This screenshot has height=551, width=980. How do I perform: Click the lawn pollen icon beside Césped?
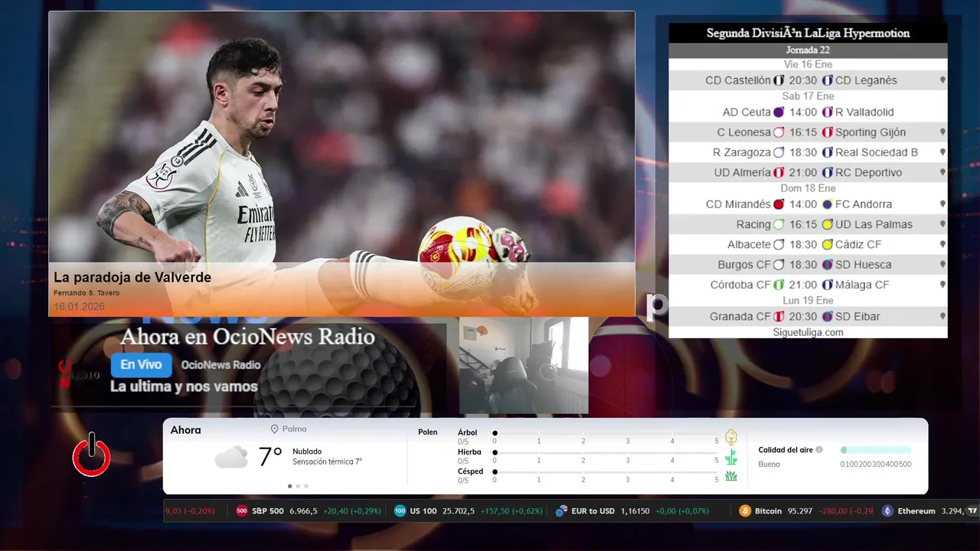tap(731, 476)
